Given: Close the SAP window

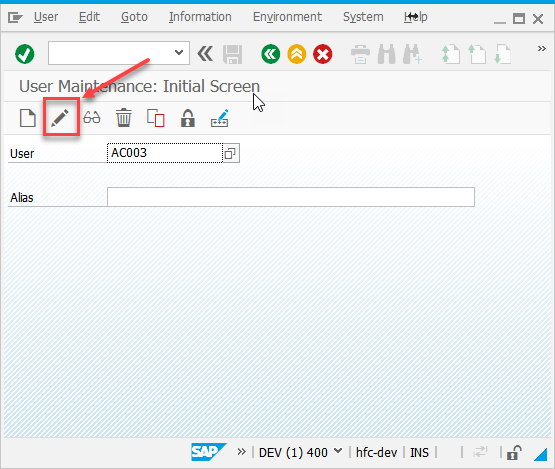Looking at the screenshot, I should coord(538,19).
